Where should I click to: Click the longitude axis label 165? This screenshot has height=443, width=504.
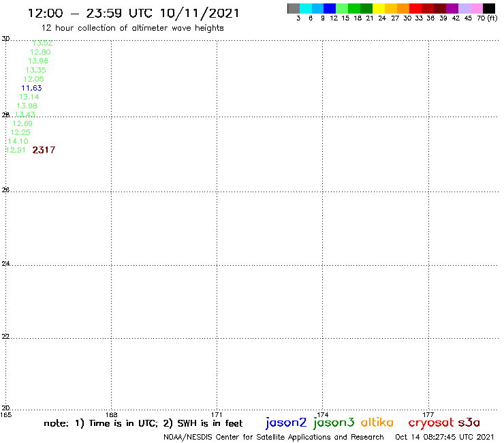pos(5,414)
